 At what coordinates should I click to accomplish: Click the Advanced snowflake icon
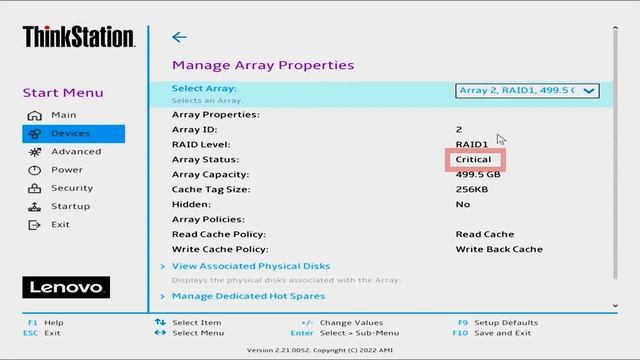(x=35, y=152)
